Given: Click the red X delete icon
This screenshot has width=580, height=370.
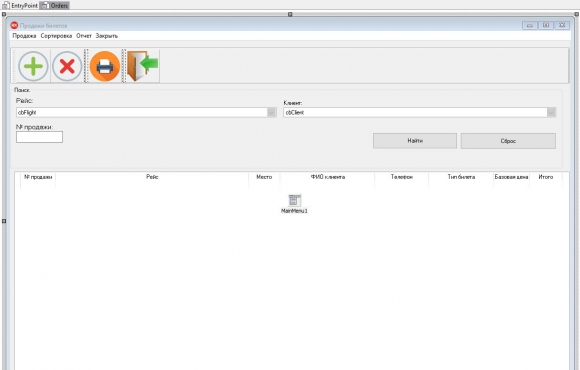Looking at the screenshot, I should (67, 67).
